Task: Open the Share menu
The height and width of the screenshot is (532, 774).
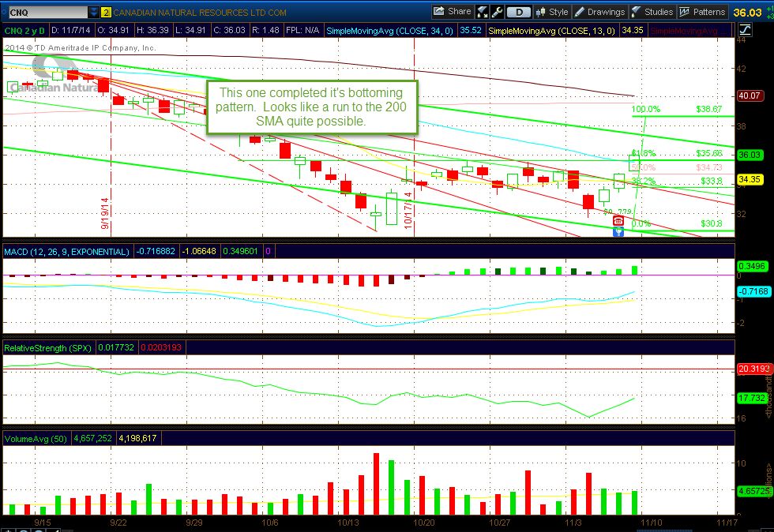Action: pos(453,12)
